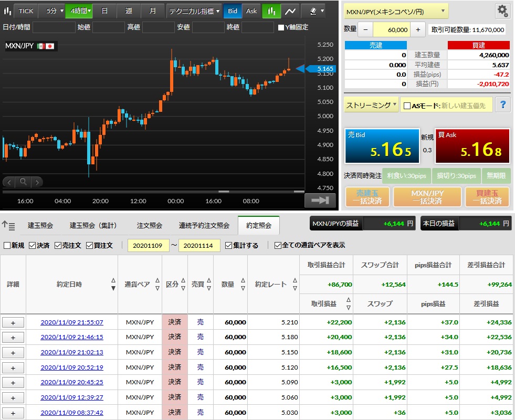
Task: Check the 新規 filter checkbox
Action: click(x=7, y=245)
